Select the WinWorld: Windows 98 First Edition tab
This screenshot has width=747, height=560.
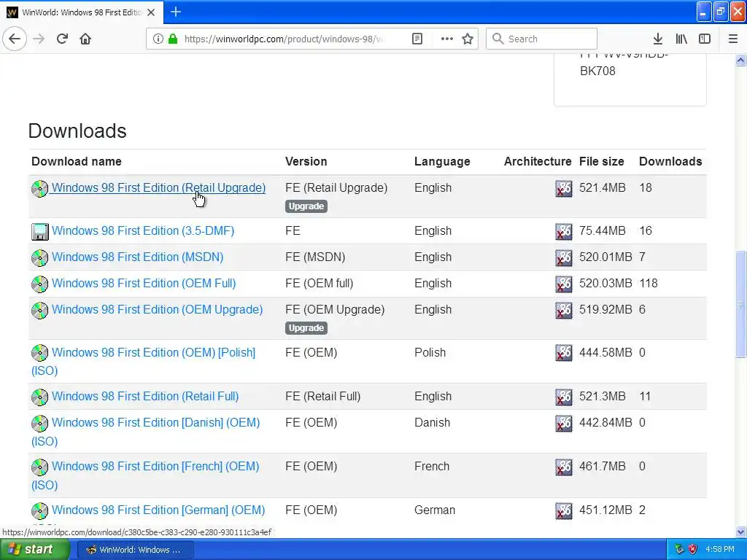pos(82,12)
